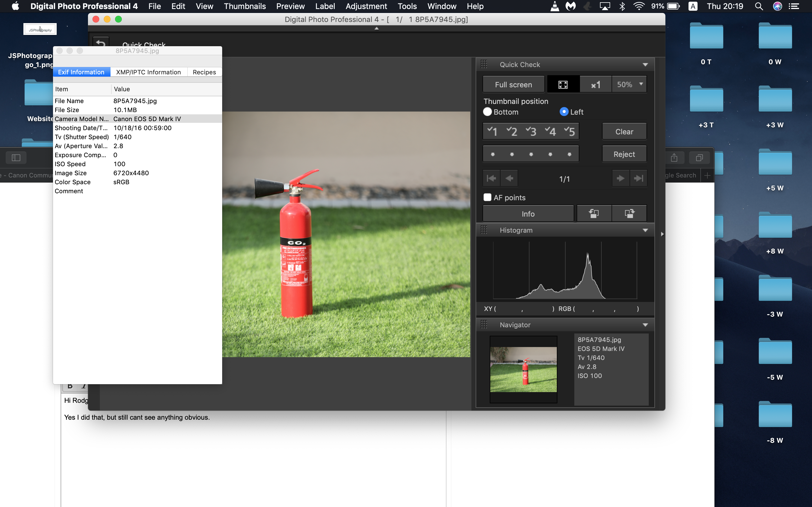Switch to XMP/IPTC Information tab
This screenshot has width=812, height=507.
click(149, 72)
